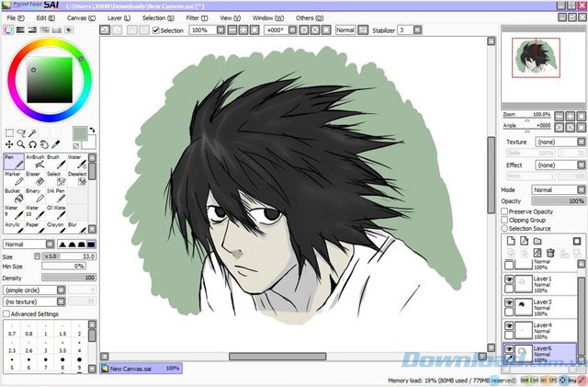This screenshot has height=387, width=588.
Task: Open the Canvas menu
Action: pyautogui.click(x=78, y=17)
